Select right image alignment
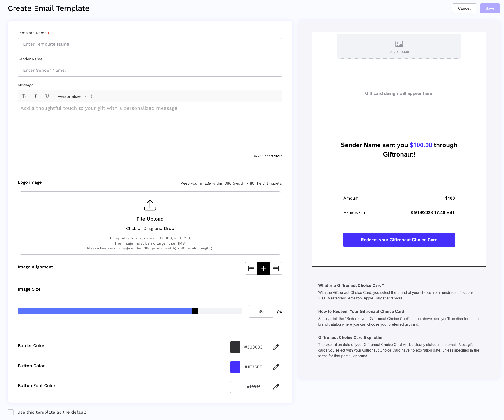This screenshot has height=420, width=504. (x=276, y=268)
